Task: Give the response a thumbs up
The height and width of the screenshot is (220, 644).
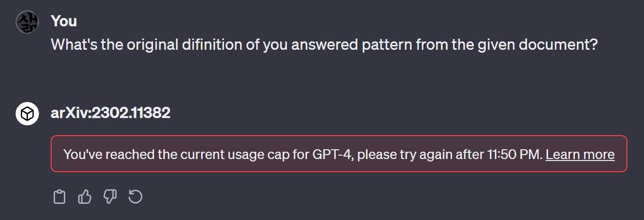Action: pyautogui.click(x=85, y=197)
